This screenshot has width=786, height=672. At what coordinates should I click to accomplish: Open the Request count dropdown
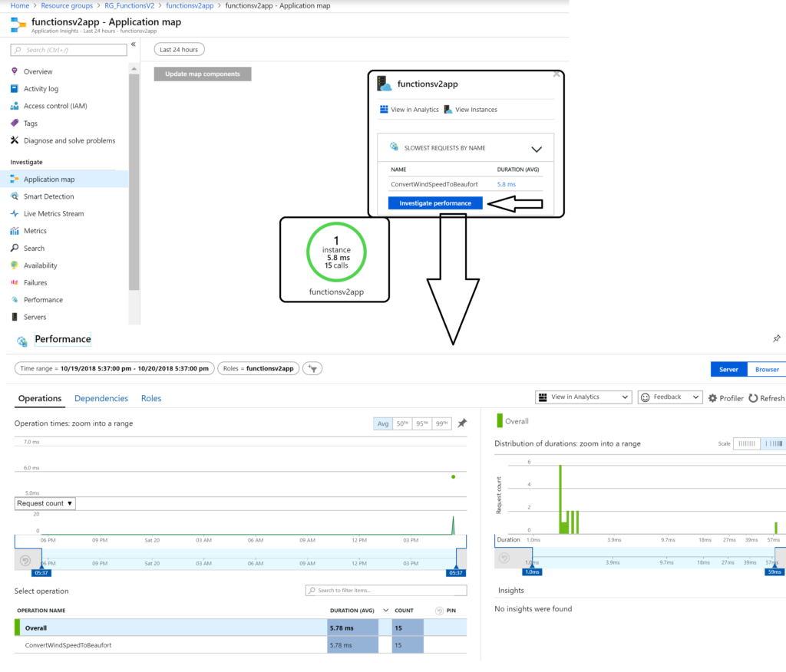45,503
